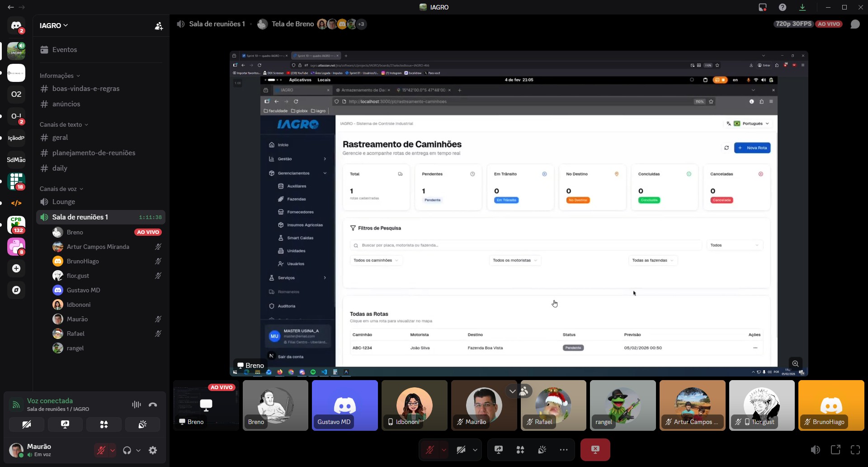
Task: Click the activities icon in voice panel
Action: (x=104, y=424)
